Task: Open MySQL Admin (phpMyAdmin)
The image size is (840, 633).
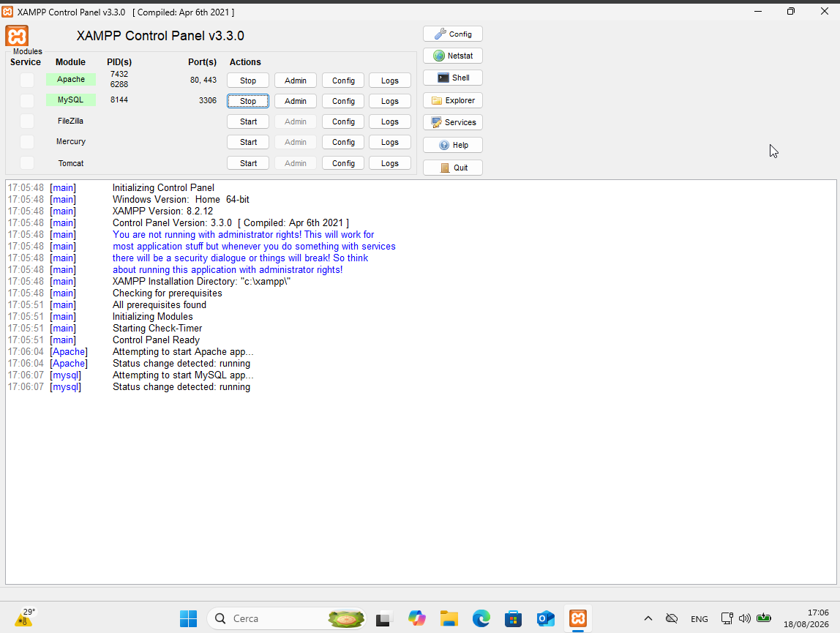Action: (x=296, y=101)
